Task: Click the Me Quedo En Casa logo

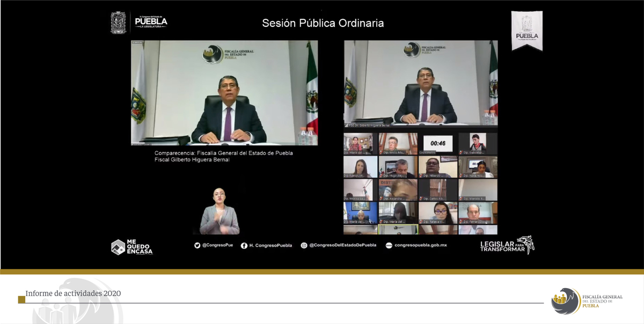Action: point(132,247)
